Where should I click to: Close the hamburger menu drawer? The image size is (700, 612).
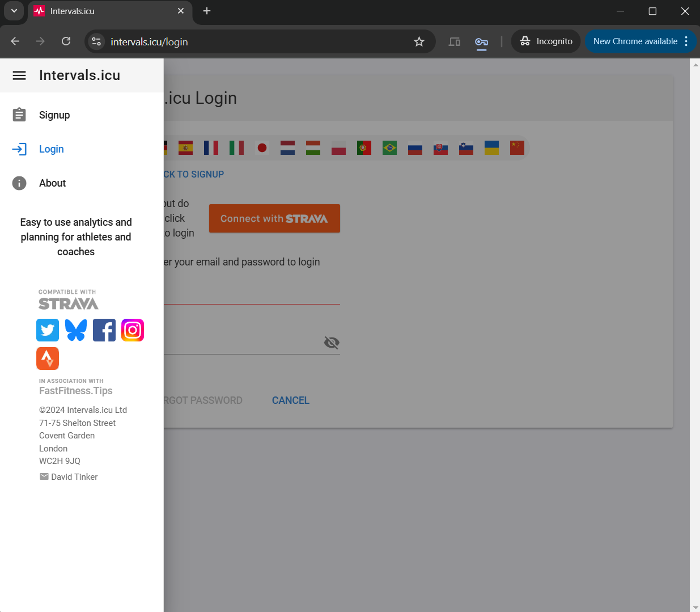[x=19, y=75]
